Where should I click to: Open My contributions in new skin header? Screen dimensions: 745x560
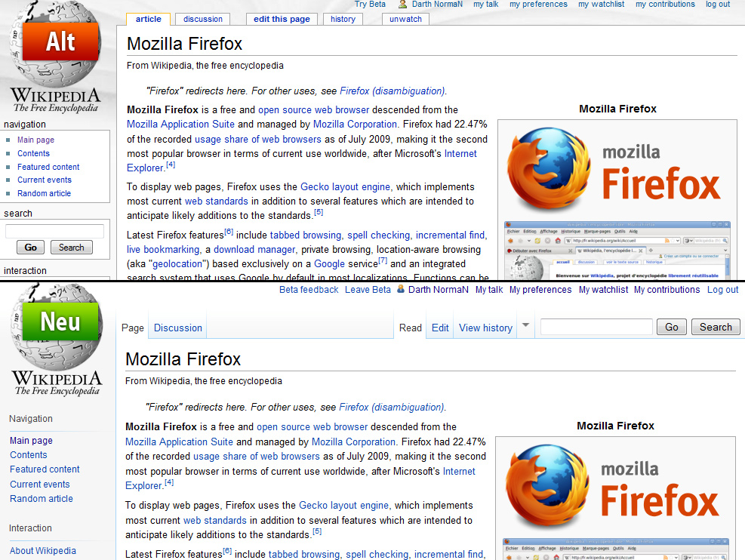pos(666,289)
